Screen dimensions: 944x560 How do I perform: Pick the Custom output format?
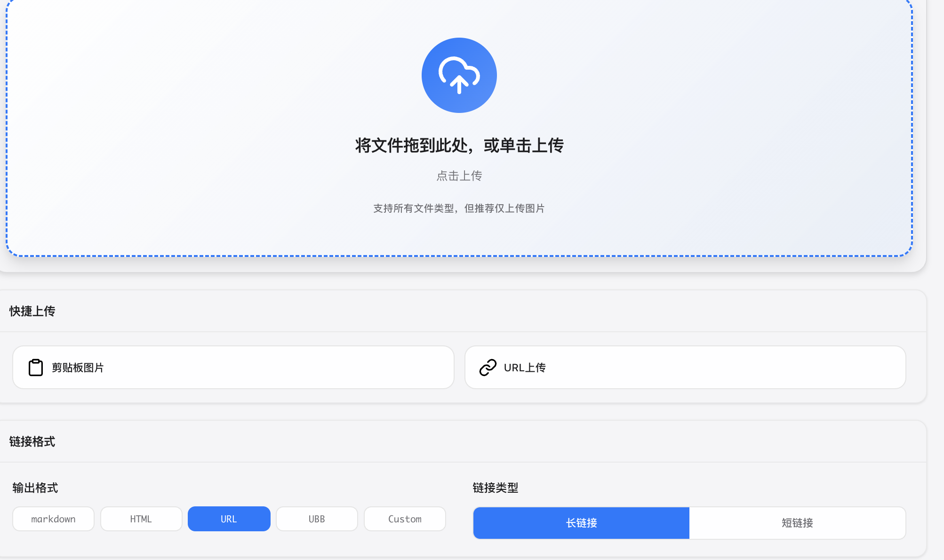[405, 519]
